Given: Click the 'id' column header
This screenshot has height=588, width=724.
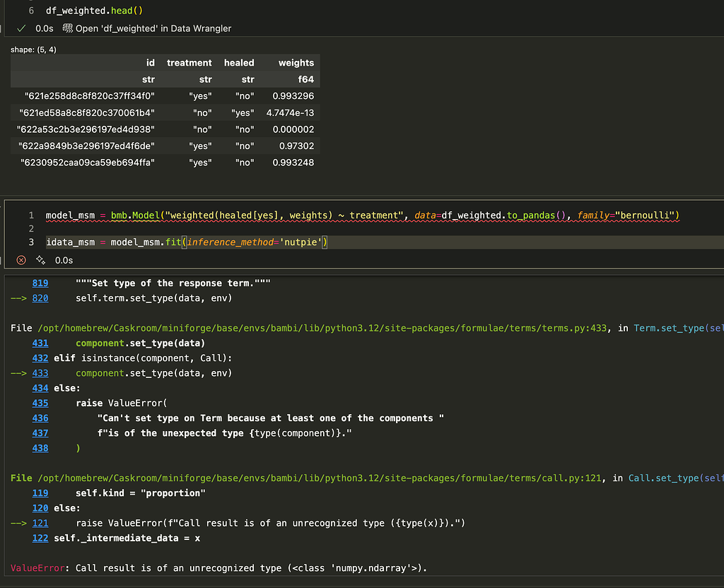Looking at the screenshot, I should [x=150, y=63].
